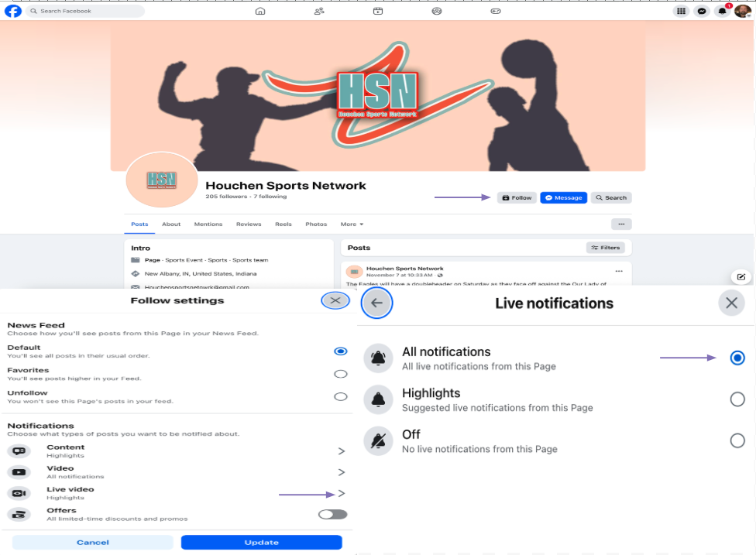Expand the Live video notification settings
The height and width of the screenshot is (555, 756).
pos(341,493)
